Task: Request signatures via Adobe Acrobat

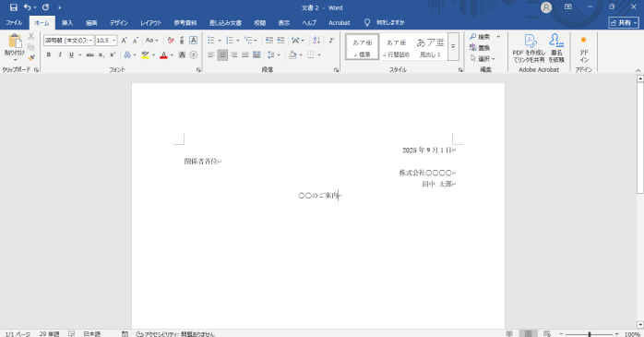Action: [556, 49]
